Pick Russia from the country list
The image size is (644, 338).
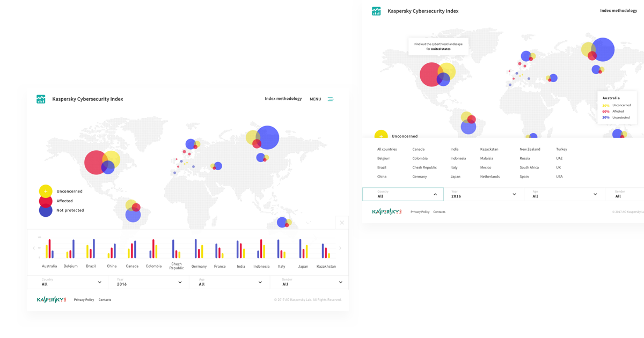pos(525,158)
